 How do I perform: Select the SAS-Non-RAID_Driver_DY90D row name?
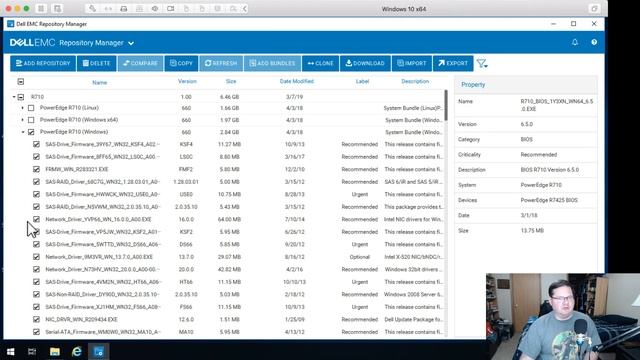click(x=102, y=294)
